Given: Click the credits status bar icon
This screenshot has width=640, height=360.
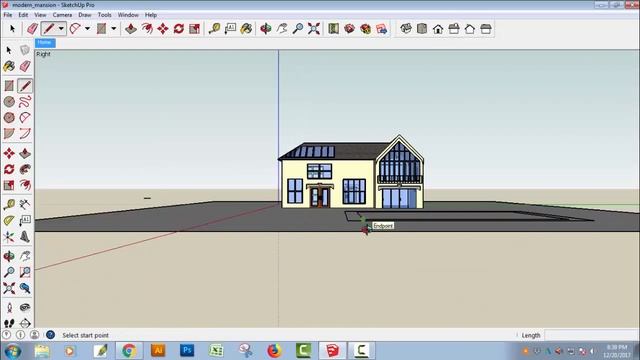Looking at the screenshot, I should coord(20,335).
